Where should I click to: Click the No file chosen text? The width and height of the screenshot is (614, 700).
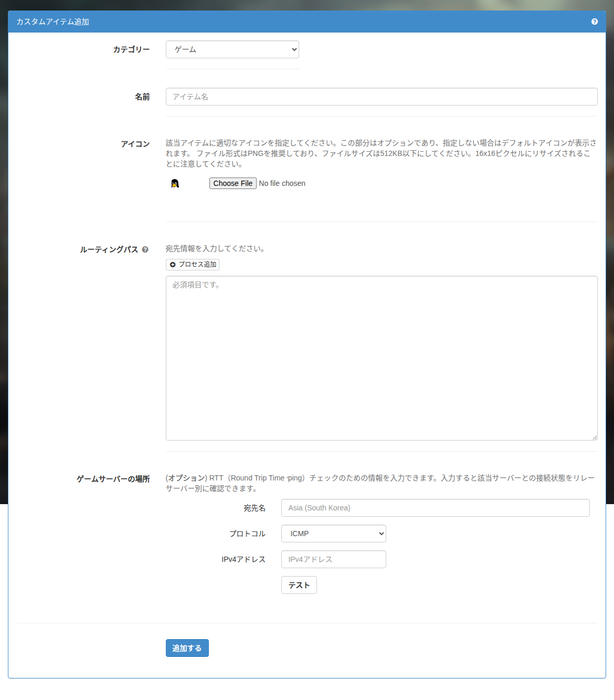(x=282, y=183)
